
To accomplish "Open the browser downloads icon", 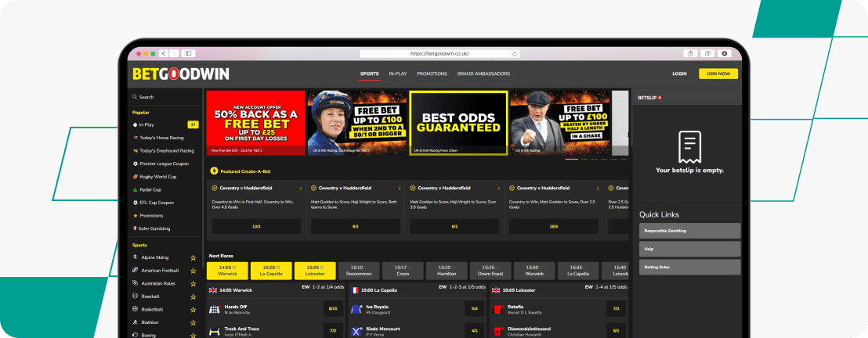I will [x=724, y=54].
